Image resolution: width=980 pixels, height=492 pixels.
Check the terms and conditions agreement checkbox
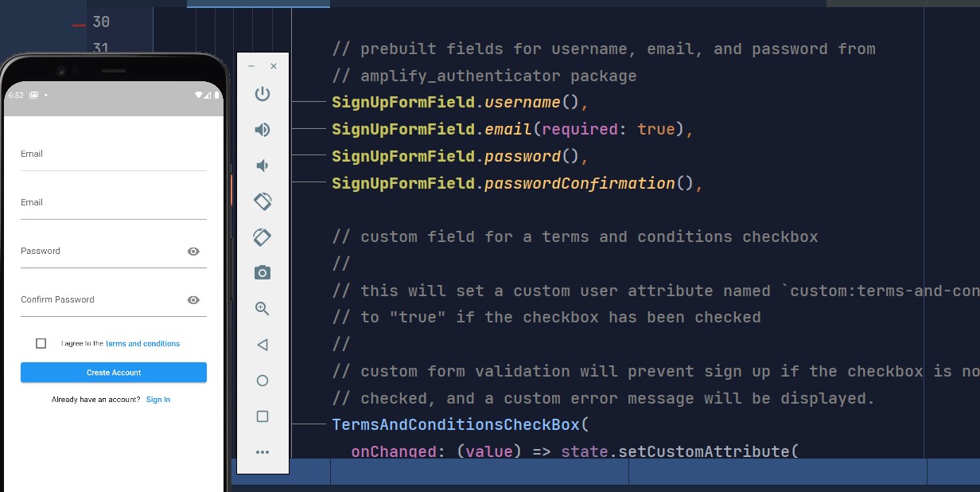41,343
